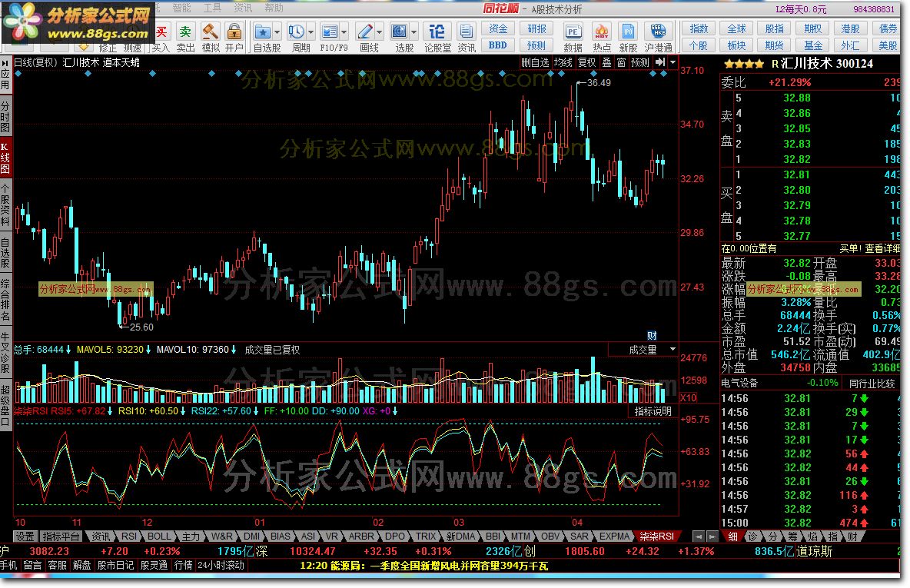
Task: Click the 指标说明 indicator description button
Action: coord(653,411)
